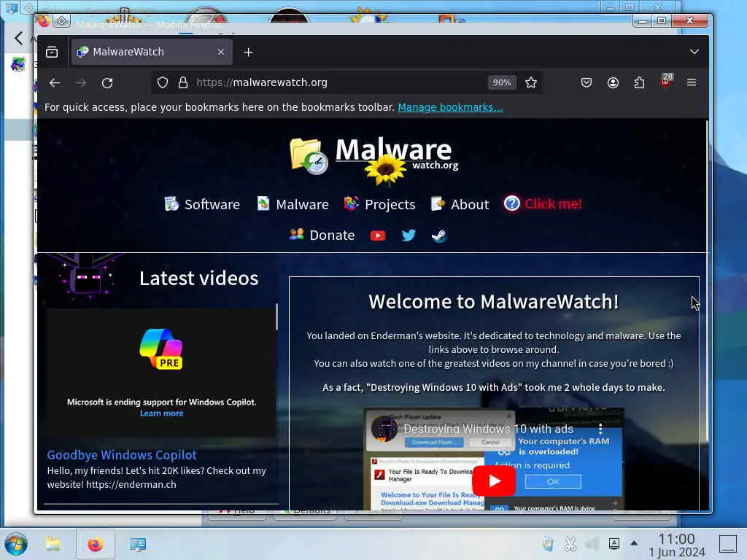Open the clipboard scissors tray icon

click(570, 544)
